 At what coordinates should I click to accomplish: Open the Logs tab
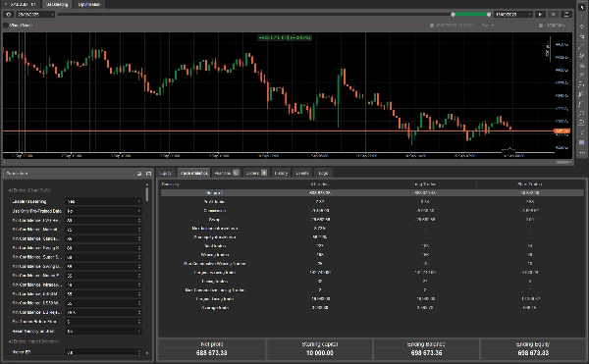click(x=323, y=173)
